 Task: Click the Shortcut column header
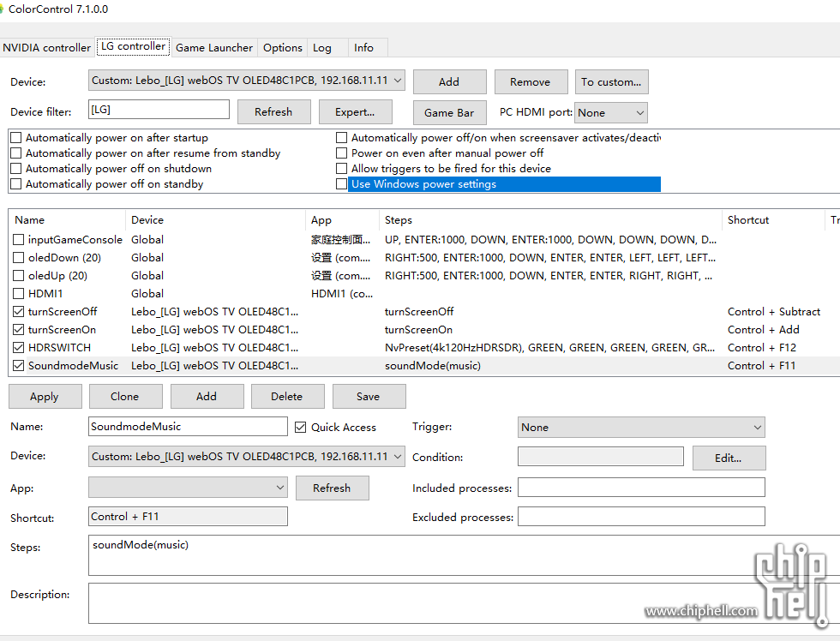point(773,220)
